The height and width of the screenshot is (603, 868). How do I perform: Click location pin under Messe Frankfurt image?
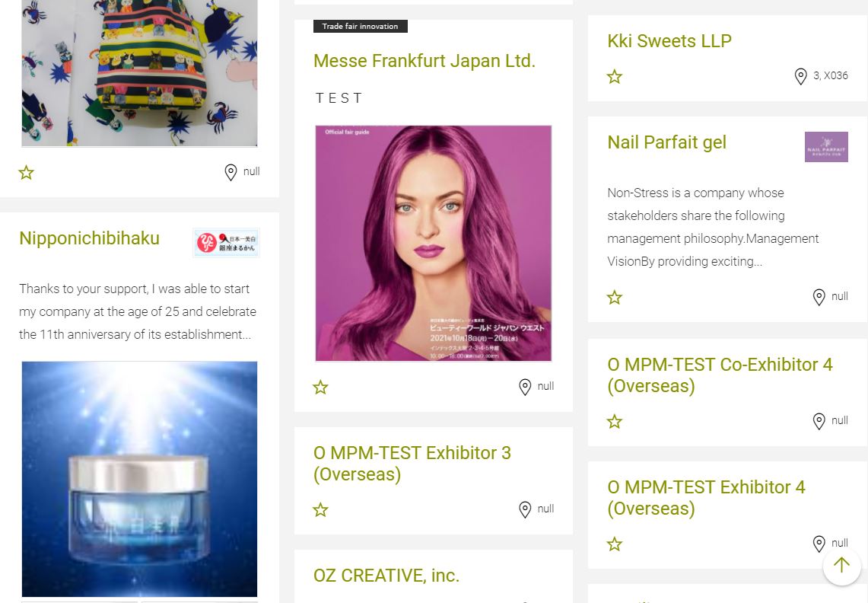525,387
